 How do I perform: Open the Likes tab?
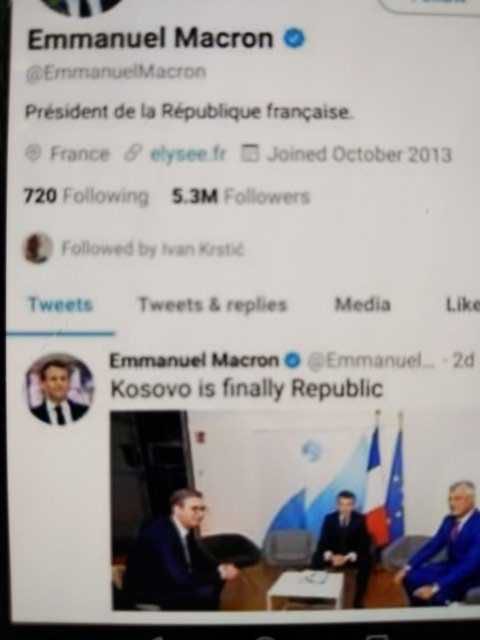pos(462,304)
